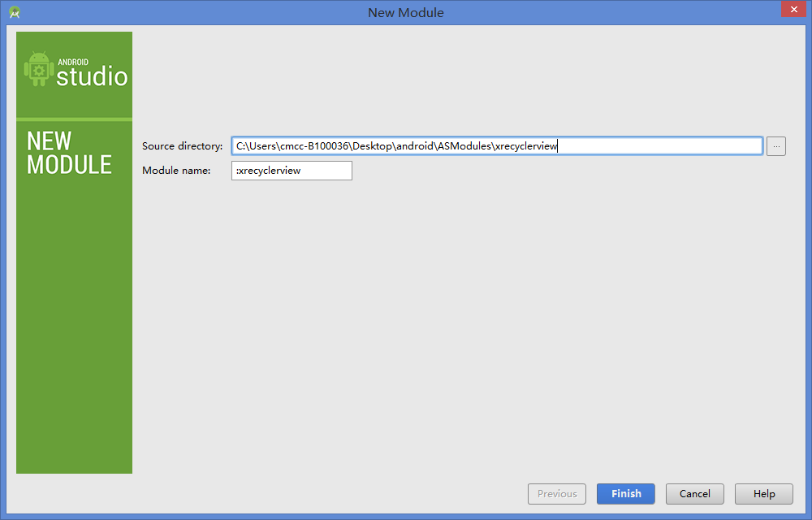Click the Android Studio robot logo
Screen dimensions: 812x520
click(x=39, y=69)
